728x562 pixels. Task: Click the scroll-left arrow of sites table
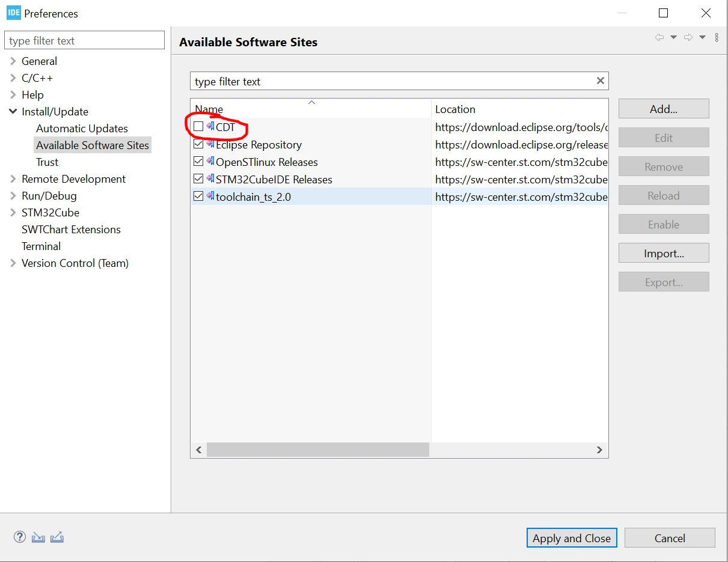199,450
